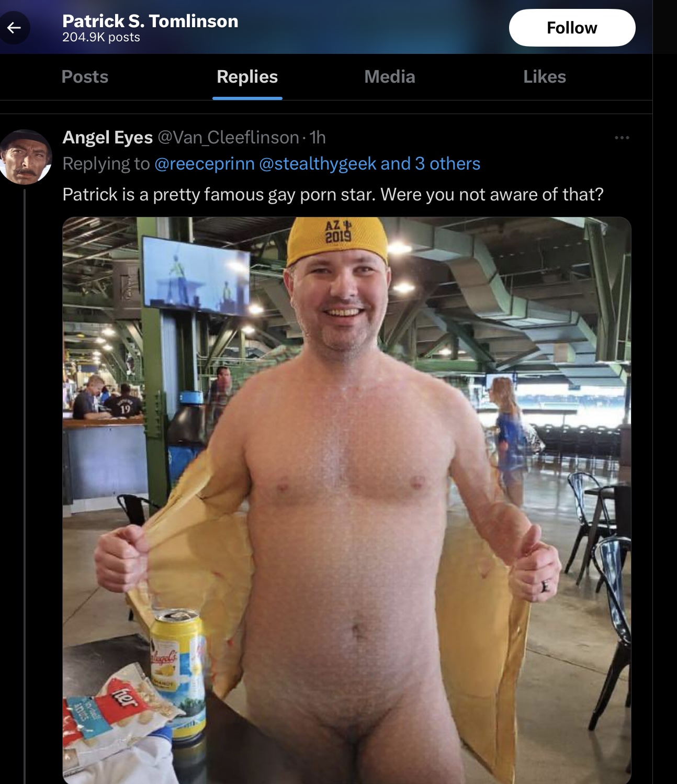Viewport: 677px width, 784px height.
Task: Open the three-dot more options menu
Action: tap(622, 138)
